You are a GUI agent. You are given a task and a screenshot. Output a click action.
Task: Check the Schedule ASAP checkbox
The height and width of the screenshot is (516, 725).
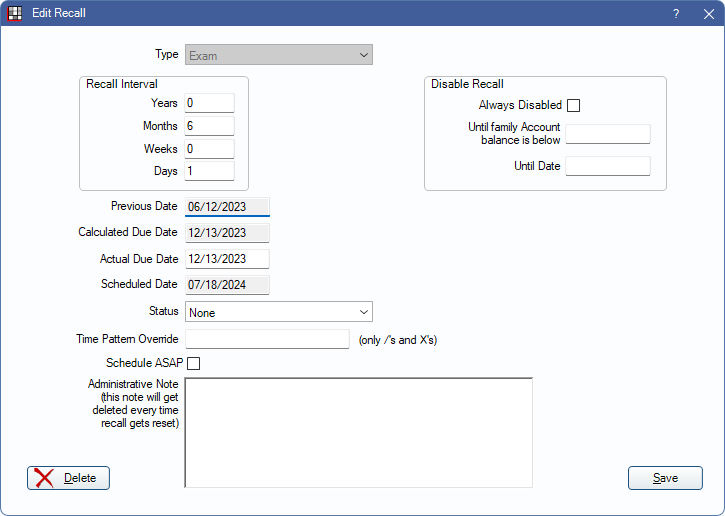(x=194, y=363)
